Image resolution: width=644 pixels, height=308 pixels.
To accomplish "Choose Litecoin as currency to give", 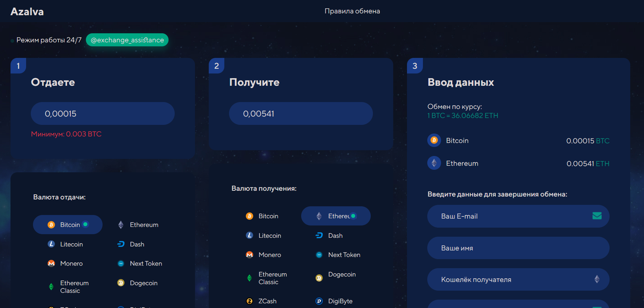I will coord(71,244).
